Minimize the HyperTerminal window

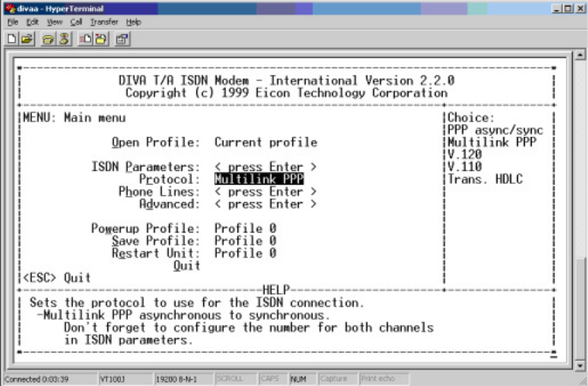point(557,8)
